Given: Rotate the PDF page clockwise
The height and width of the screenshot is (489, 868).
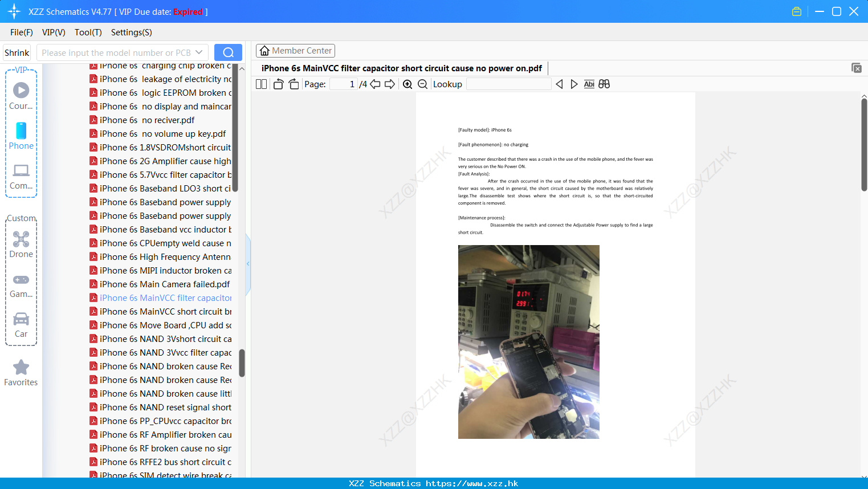Looking at the screenshot, I should (294, 84).
